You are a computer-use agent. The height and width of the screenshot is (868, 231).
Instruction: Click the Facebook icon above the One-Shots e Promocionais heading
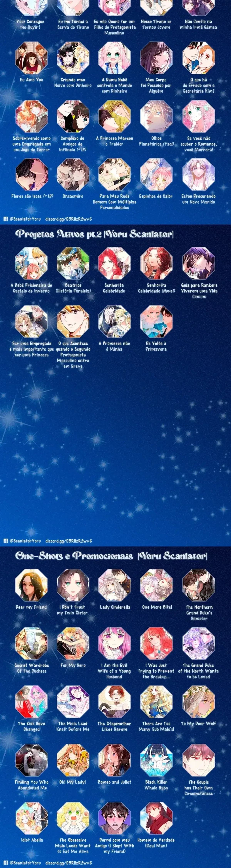pos(5,541)
